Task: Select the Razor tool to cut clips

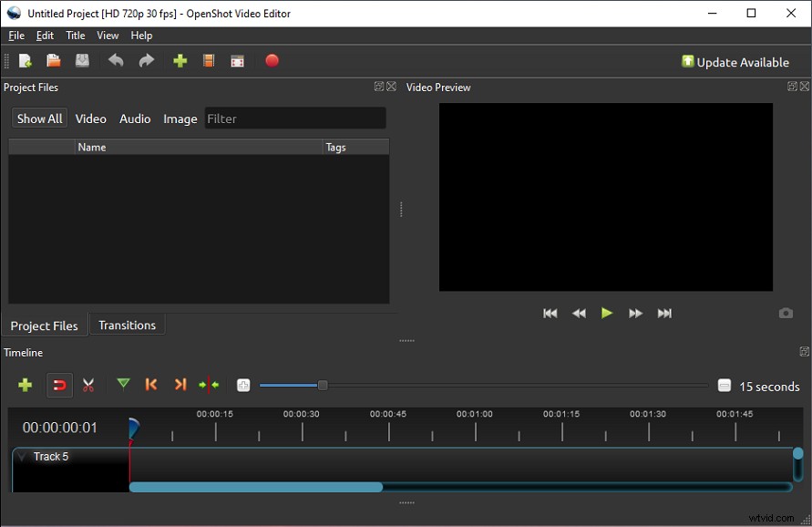Action: [88, 385]
